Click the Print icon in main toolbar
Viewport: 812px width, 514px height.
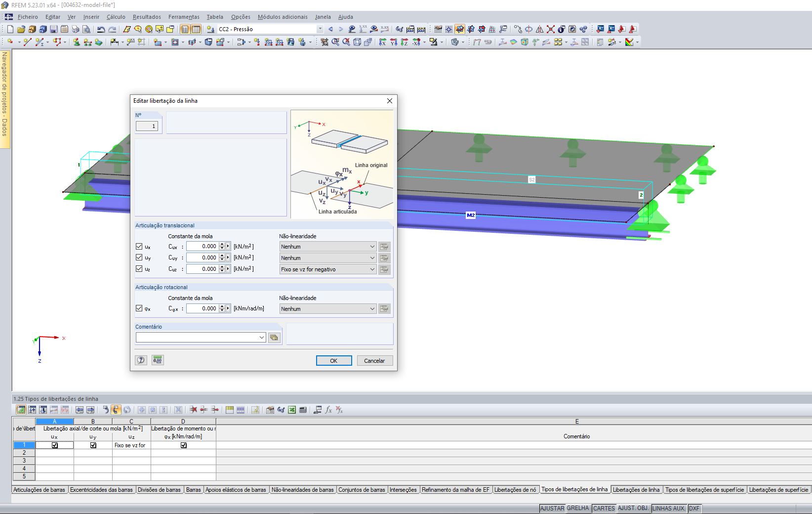coord(76,29)
